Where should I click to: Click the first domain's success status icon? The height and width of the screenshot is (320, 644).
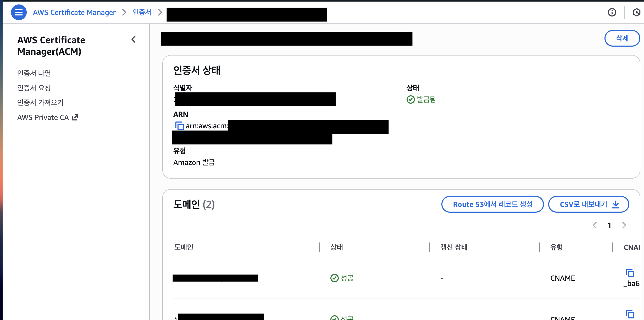point(334,278)
